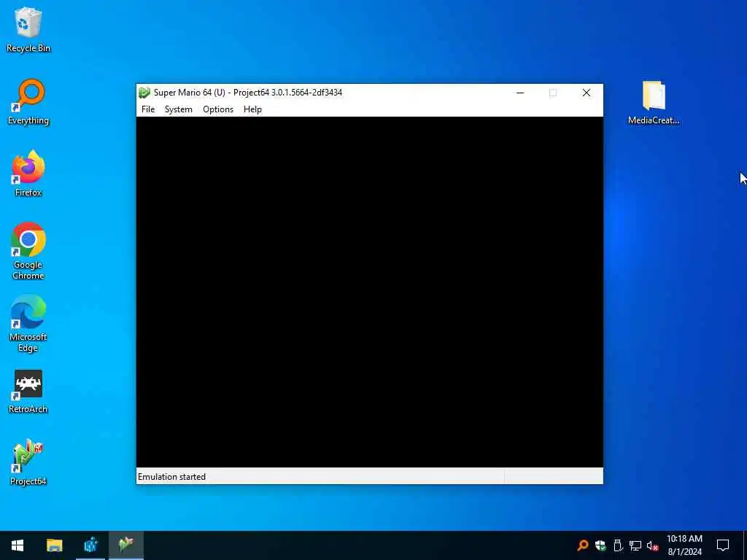
Task: Select the Recycle Bin desktop icon
Action: click(28, 29)
